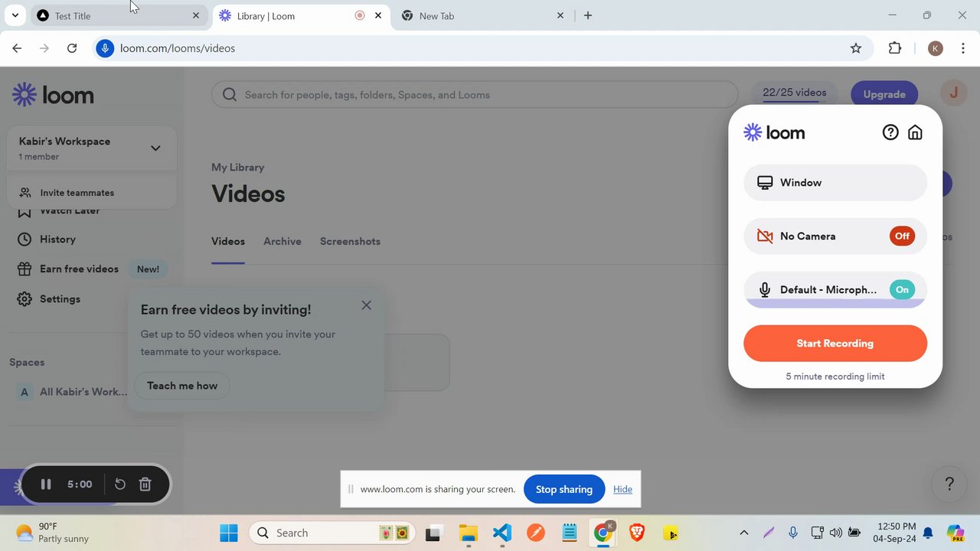Focus the Loom search field
Viewport: 980px width, 551px height.
click(475, 95)
